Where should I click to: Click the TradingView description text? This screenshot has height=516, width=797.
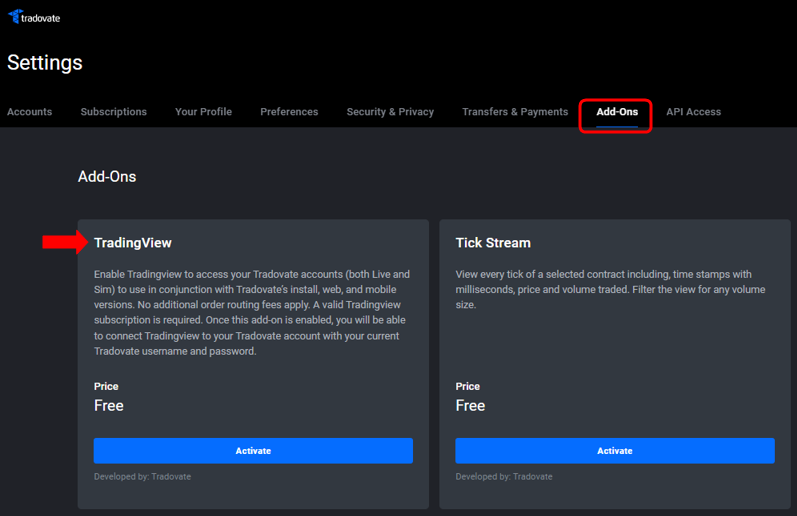(252, 313)
